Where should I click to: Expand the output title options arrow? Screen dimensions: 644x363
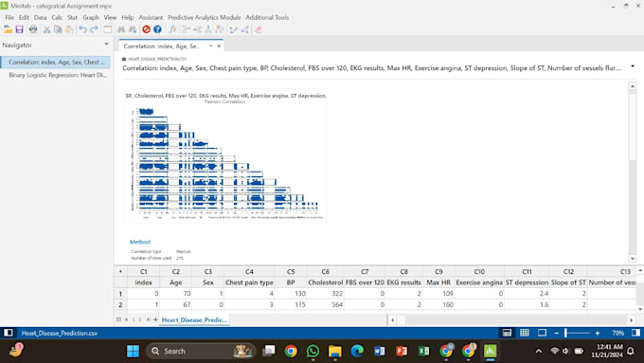pyautogui.click(x=633, y=66)
